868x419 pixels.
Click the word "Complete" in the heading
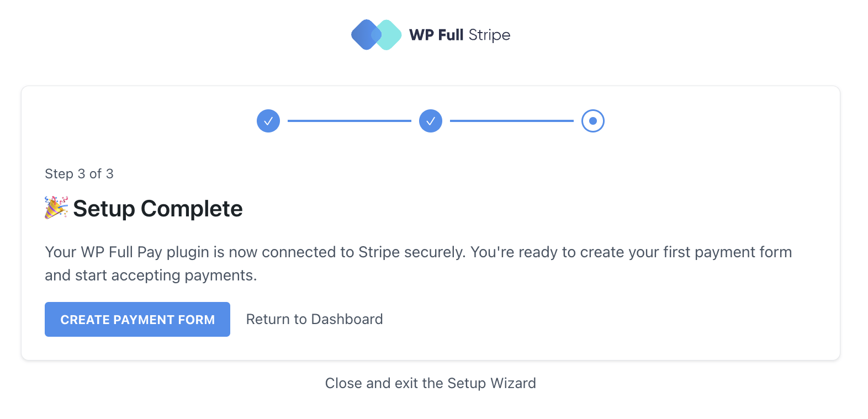[192, 209]
